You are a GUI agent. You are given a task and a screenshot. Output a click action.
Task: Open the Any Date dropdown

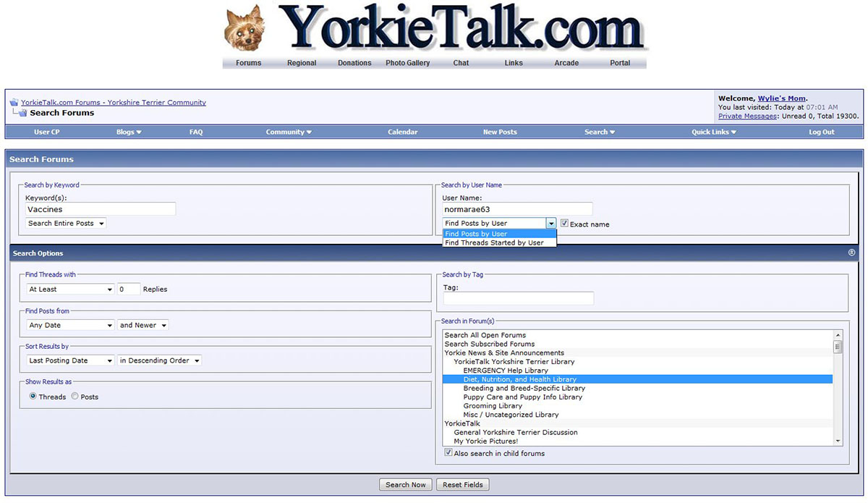pyautogui.click(x=70, y=325)
